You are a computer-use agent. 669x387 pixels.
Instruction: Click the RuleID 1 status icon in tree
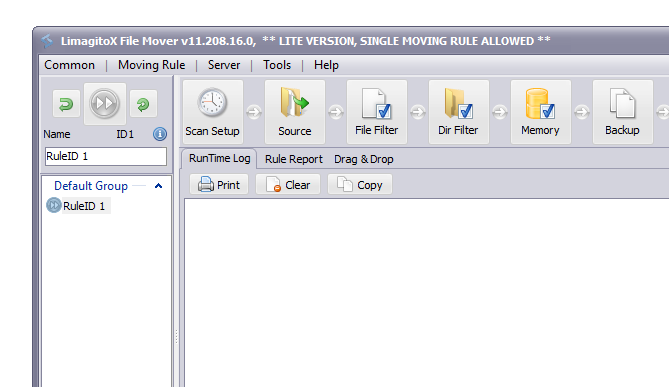pos(54,205)
